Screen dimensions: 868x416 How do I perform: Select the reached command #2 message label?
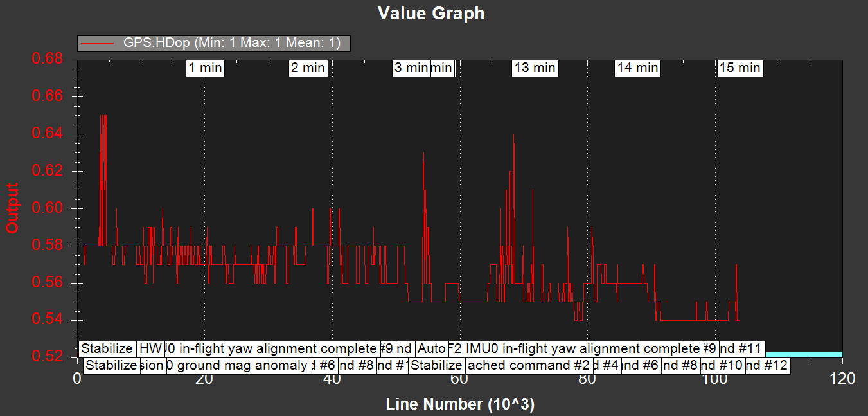(x=529, y=366)
